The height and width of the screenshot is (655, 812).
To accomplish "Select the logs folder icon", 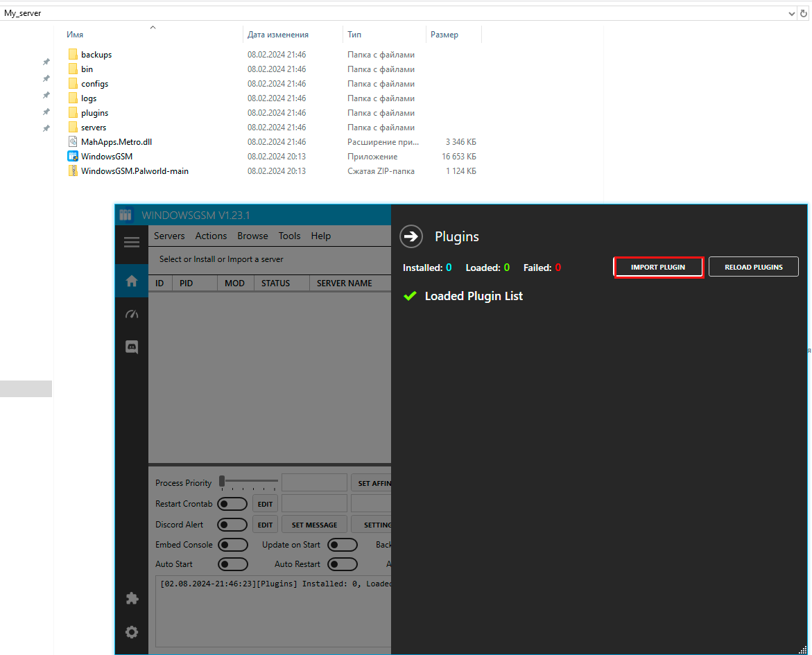I will click(73, 98).
